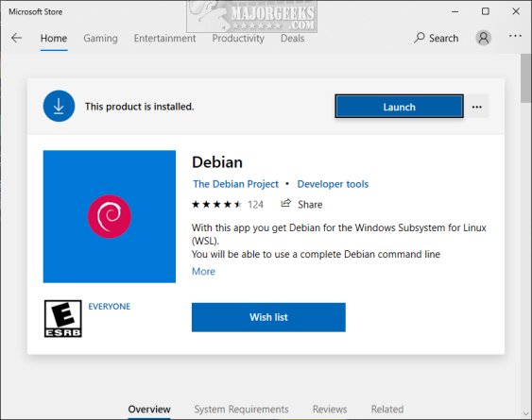Open the Productivity tab

(x=238, y=39)
